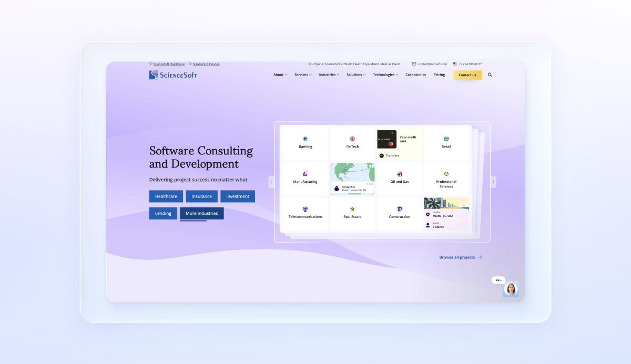Screen dimensions: 631x364
Task: Click the Banking tile icon
Action: pos(306,139)
